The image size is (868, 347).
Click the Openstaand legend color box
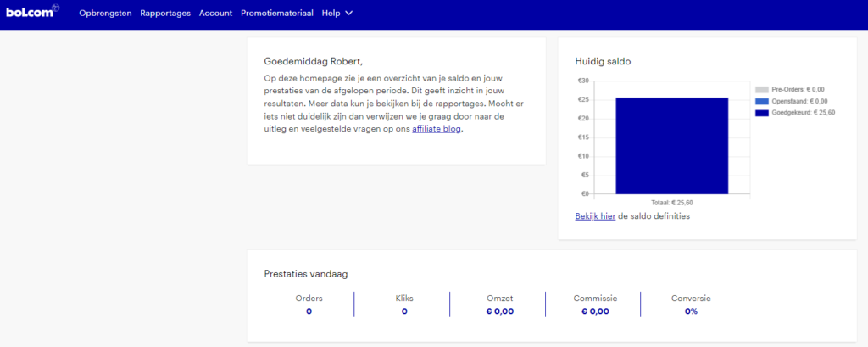pos(761,101)
